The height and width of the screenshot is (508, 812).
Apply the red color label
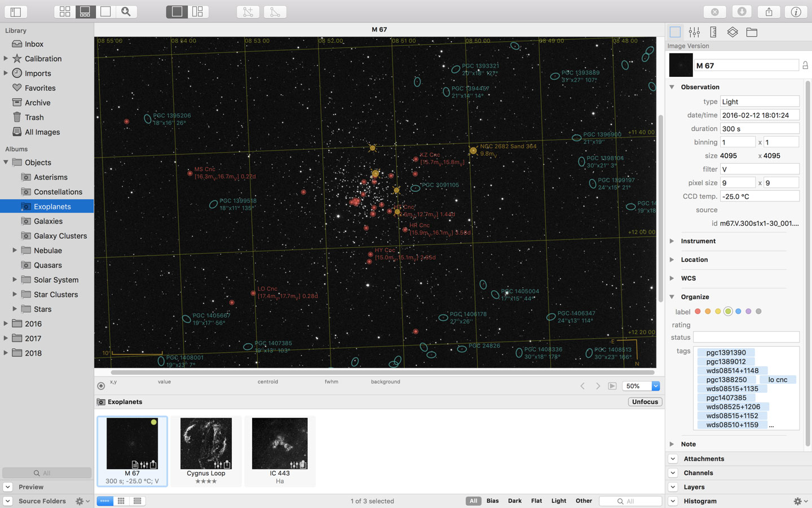coord(698,312)
